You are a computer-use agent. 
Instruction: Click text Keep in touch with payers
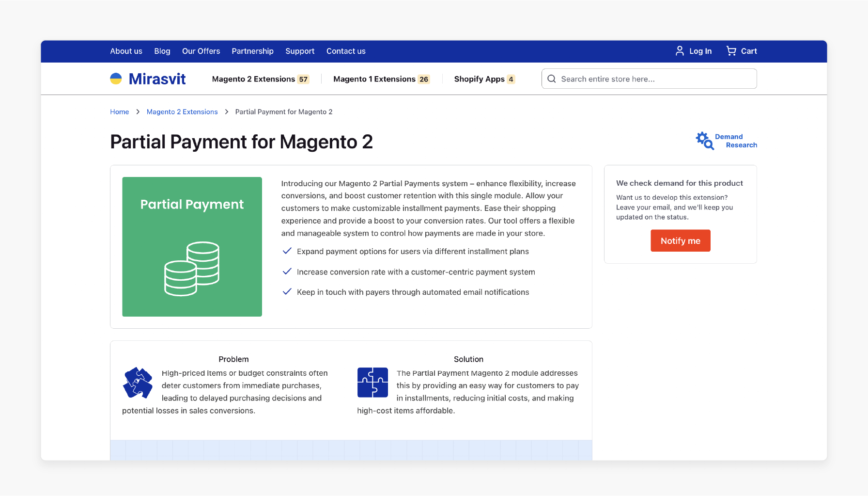[413, 292]
